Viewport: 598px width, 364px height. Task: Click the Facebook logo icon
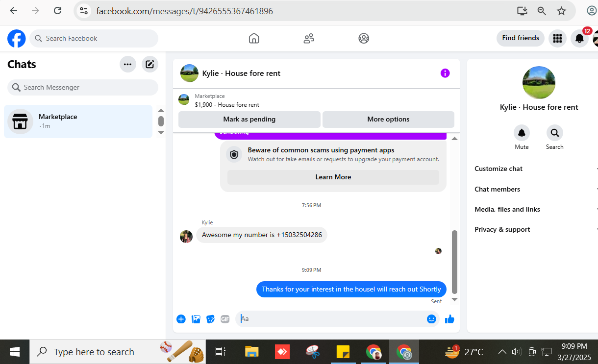tap(16, 38)
